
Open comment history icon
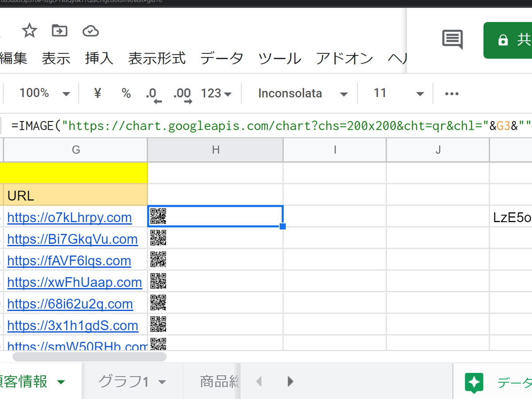pos(452,39)
